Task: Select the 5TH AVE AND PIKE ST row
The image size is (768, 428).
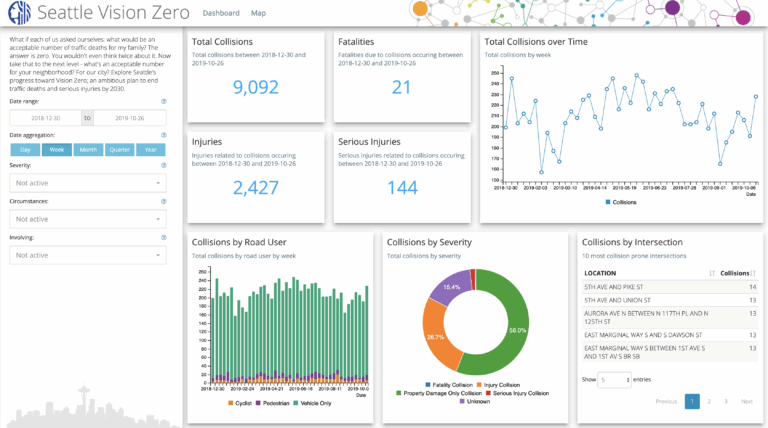Action: point(670,287)
